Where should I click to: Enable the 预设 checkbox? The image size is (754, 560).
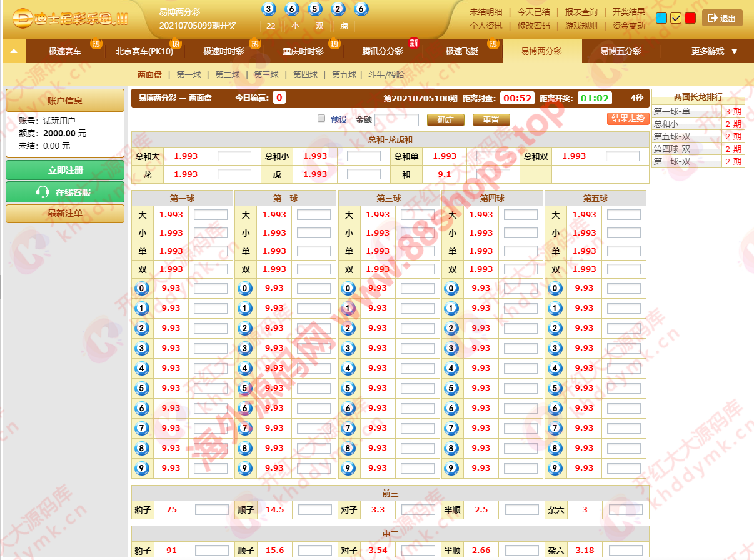(x=321, y=119)
